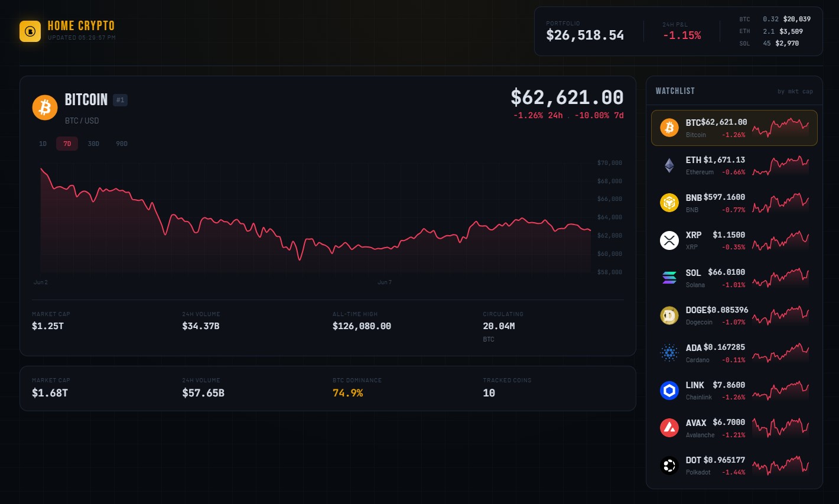Click circulating supply 20.04M
This screenshot has height=504, width=839.
499,326
